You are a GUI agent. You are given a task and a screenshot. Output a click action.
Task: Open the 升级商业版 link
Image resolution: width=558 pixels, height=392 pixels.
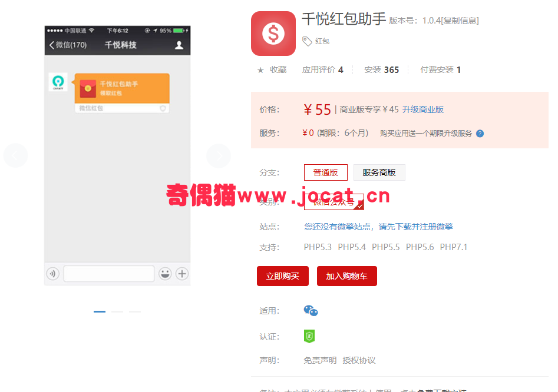(x=422, y=109)
